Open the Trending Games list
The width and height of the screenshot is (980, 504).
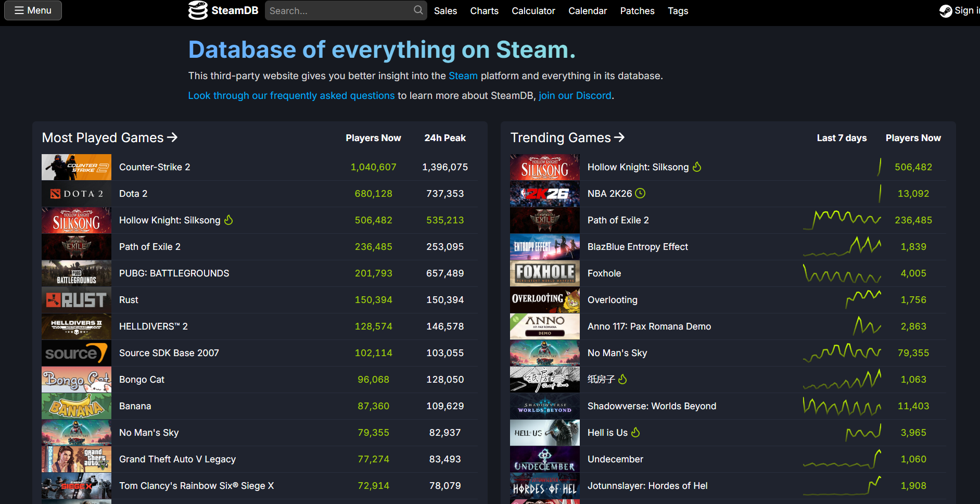tap(567, 137)
